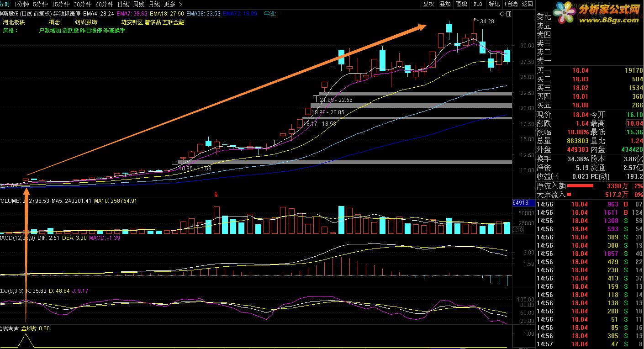
Task: Switch to the 5分钟 timeframe tab
Action: (x=40, y=4)
